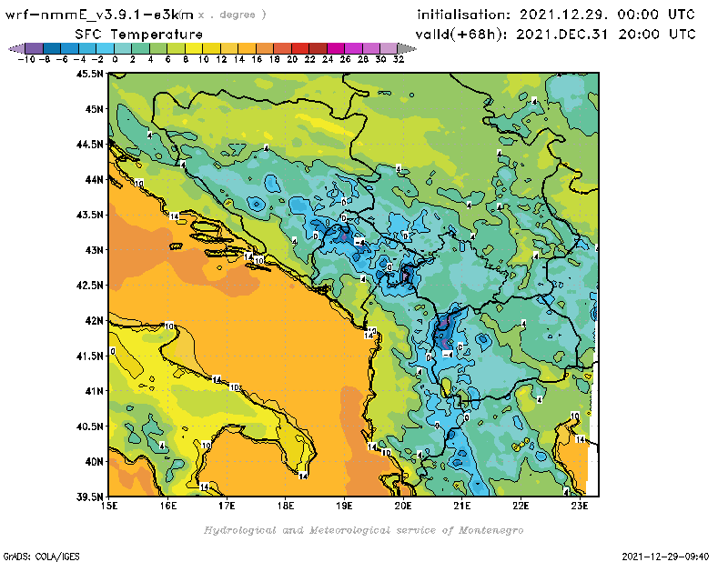728x562 pixels.
Task: Click the 18E longitude label
Action: pos(286,506)
